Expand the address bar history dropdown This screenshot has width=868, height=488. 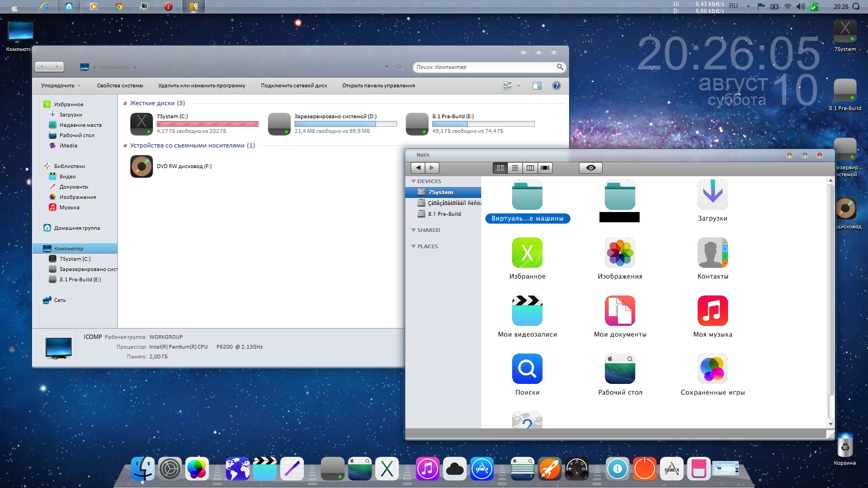pos(386,67)
